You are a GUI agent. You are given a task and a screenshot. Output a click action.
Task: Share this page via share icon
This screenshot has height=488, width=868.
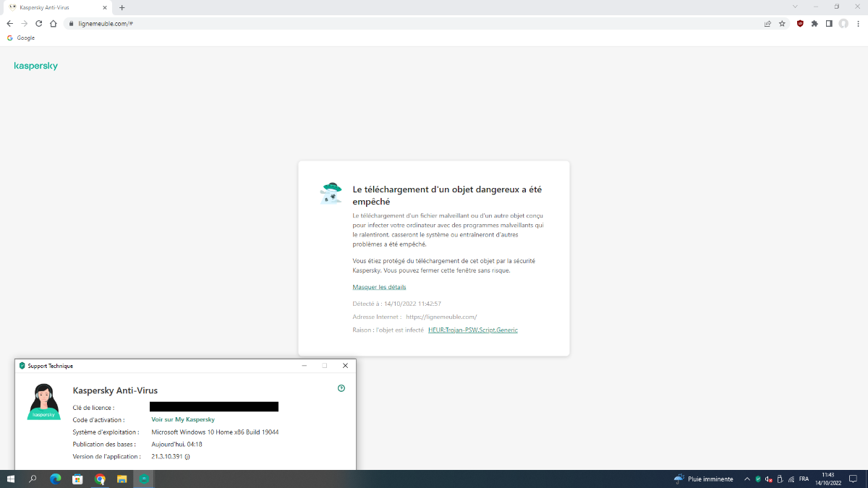[767, 23]
